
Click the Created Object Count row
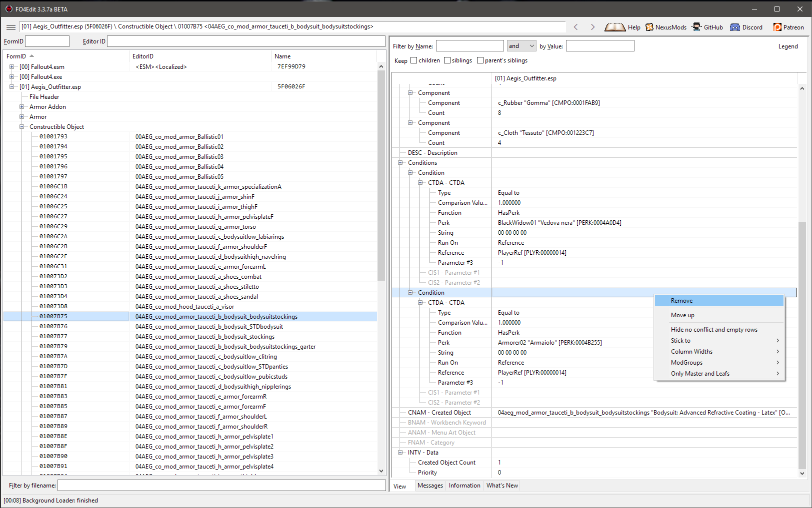click(594, 463)
